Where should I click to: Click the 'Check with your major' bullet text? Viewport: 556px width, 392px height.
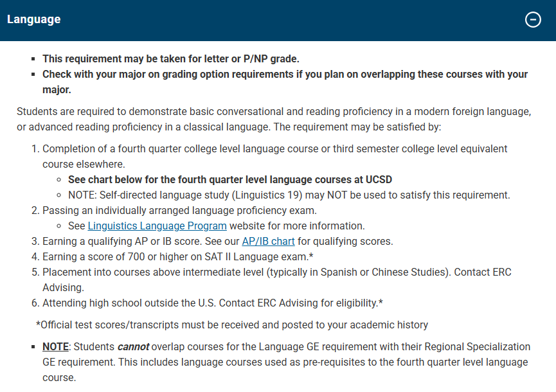(x=285, y=75)
